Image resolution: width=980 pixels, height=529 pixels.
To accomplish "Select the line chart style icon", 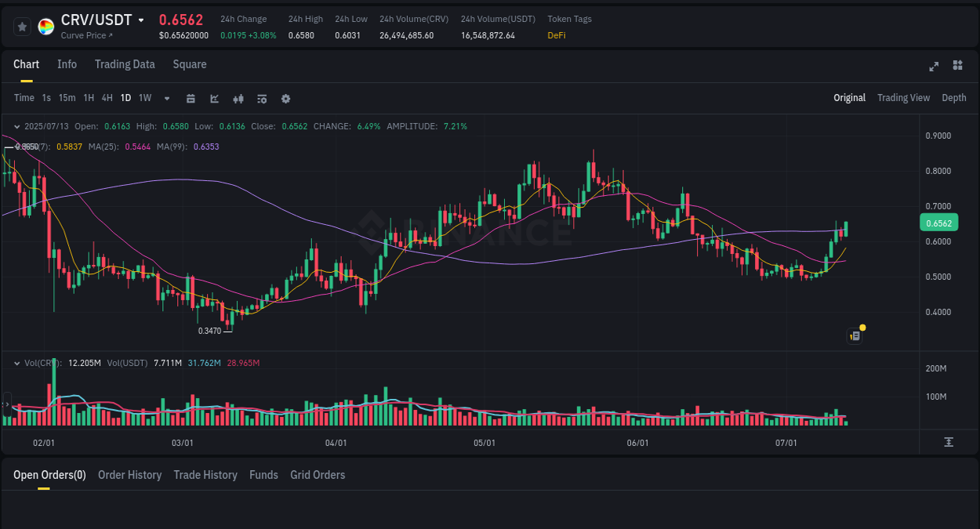I will click(214, 99).
